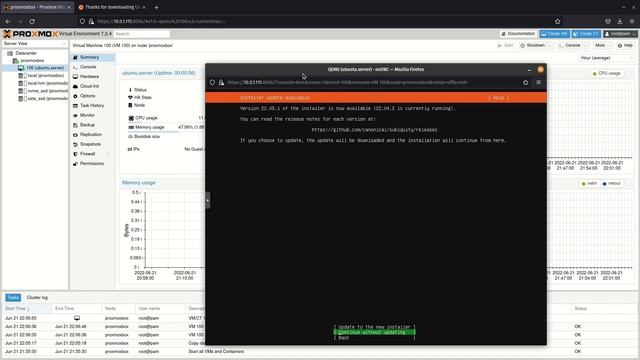Expand the Firewall submenu arrow
Screen dimensions: 640x360
tap(108, 154)
